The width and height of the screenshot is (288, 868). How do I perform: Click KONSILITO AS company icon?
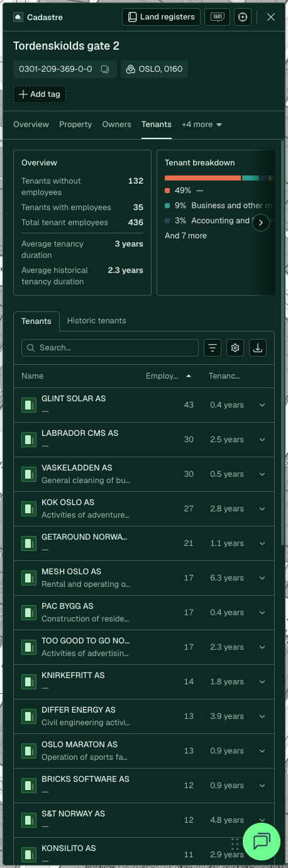tap(29, 855)
